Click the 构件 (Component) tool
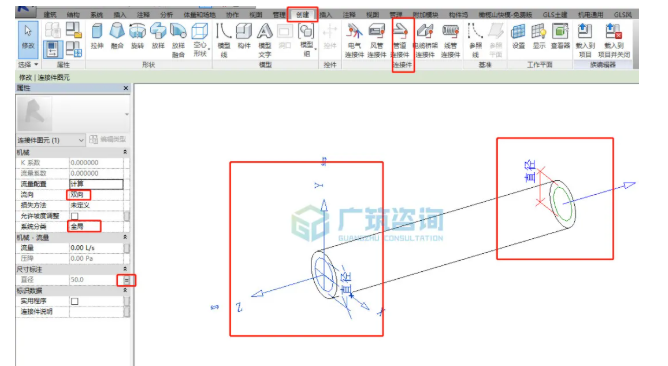 [x=244, y=36]
